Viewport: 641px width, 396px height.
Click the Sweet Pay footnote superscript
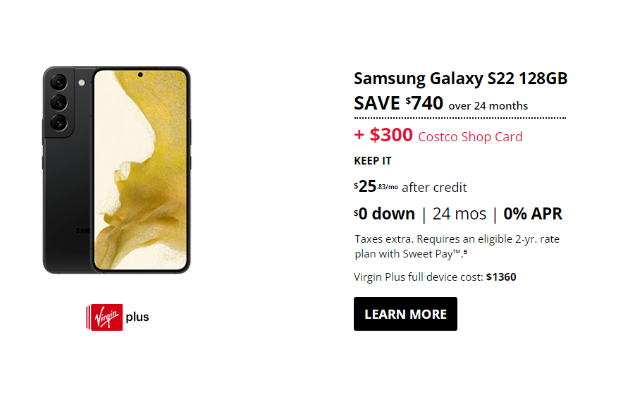[465, 252]
